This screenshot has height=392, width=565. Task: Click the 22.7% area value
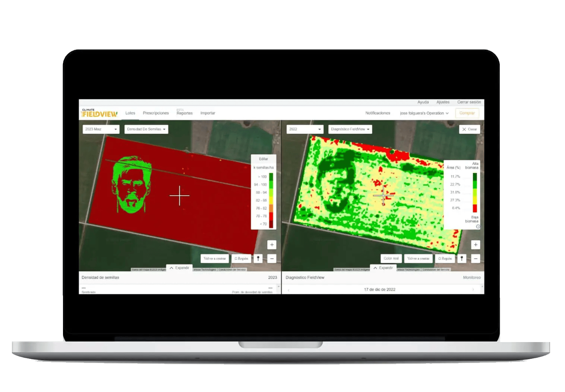455,184
